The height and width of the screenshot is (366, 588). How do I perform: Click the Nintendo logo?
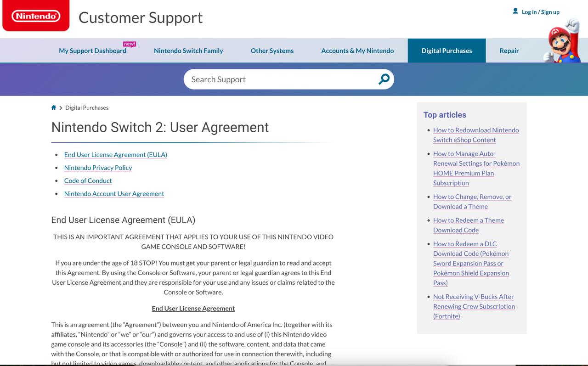pos(36,16)
